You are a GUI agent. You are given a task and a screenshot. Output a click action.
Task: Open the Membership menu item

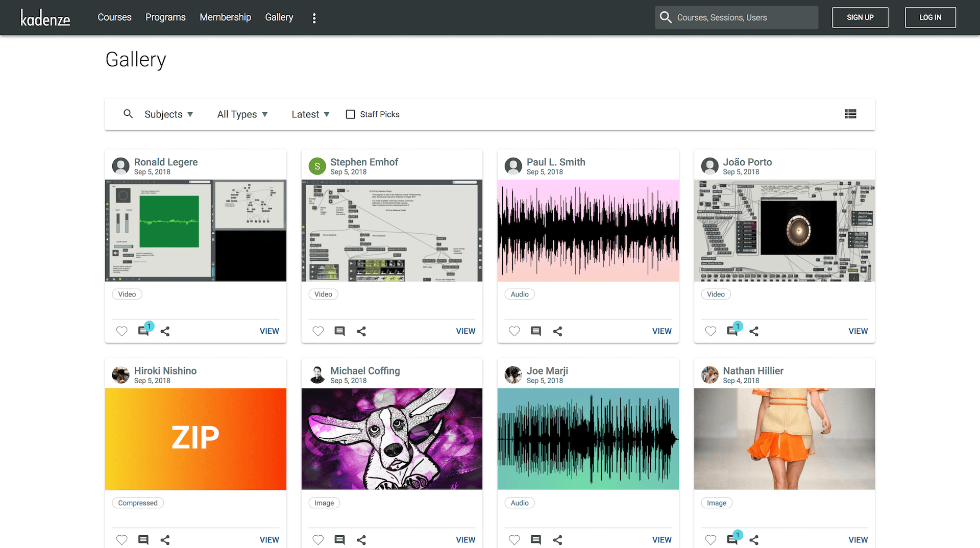(x=225, y=17)
